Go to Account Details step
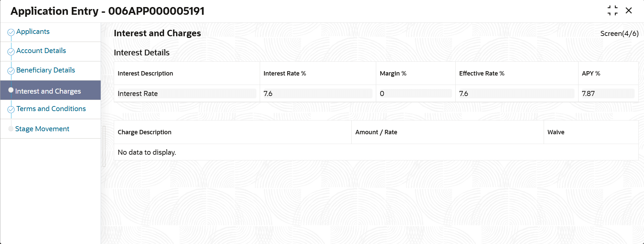This screenshot has height=244, width=644. [41, 51]
